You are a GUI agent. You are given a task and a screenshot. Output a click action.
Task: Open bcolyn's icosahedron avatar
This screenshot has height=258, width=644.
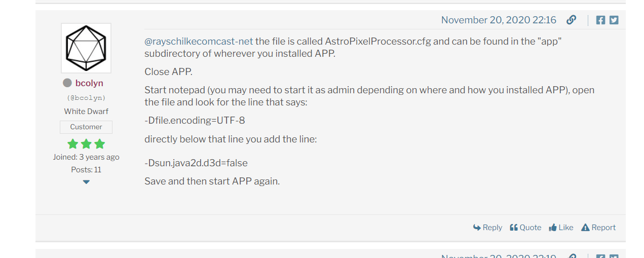click(86, 48)
